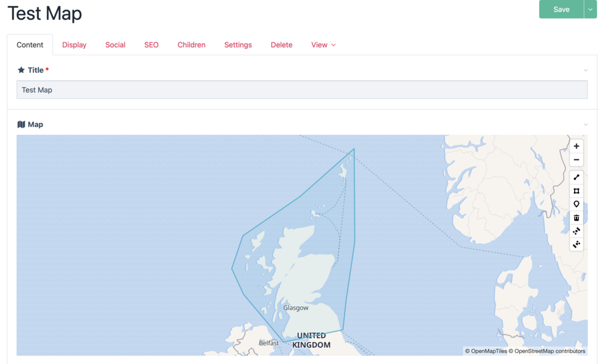
Task: Open the View dropdown menu
Action: pyautogui.click(x=323, y=45)
